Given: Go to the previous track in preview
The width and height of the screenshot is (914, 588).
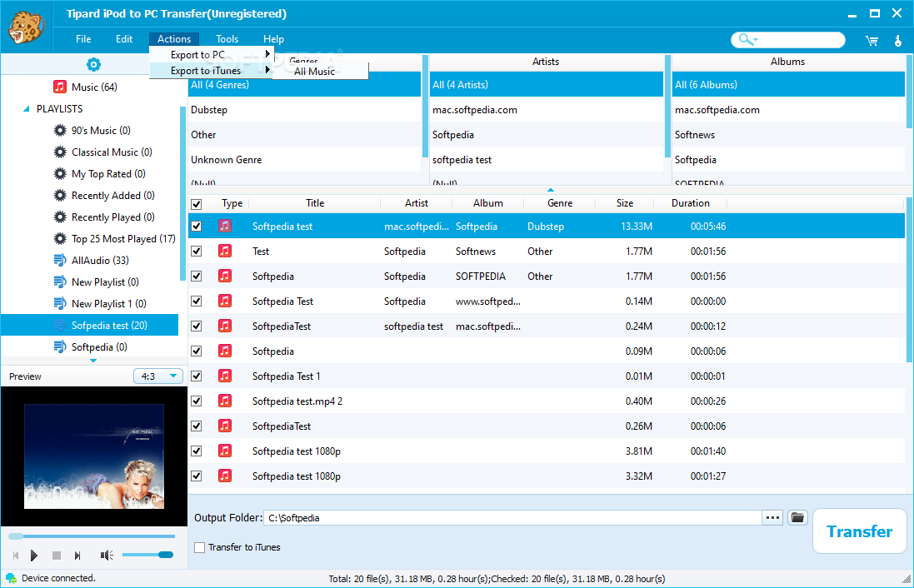Looking at the screenshot, I should pyautogui.click(x=16, y=556).
